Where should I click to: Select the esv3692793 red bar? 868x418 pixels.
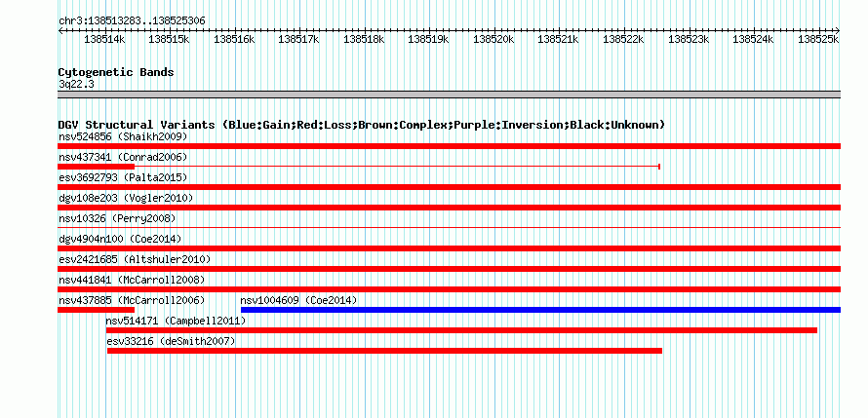click(x=449, y=187)
